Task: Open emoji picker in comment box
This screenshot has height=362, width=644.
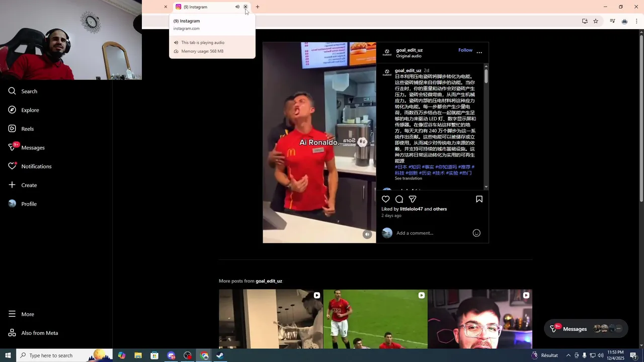Action: [x=476, y=233]
